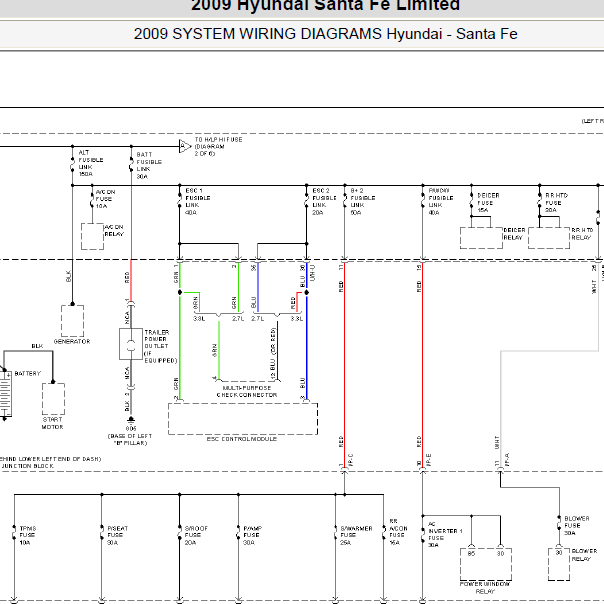Click the S/ROOF FUSE 20A label
The height and width of the screenshot is (604, 604).
click(x=196, y=535)
